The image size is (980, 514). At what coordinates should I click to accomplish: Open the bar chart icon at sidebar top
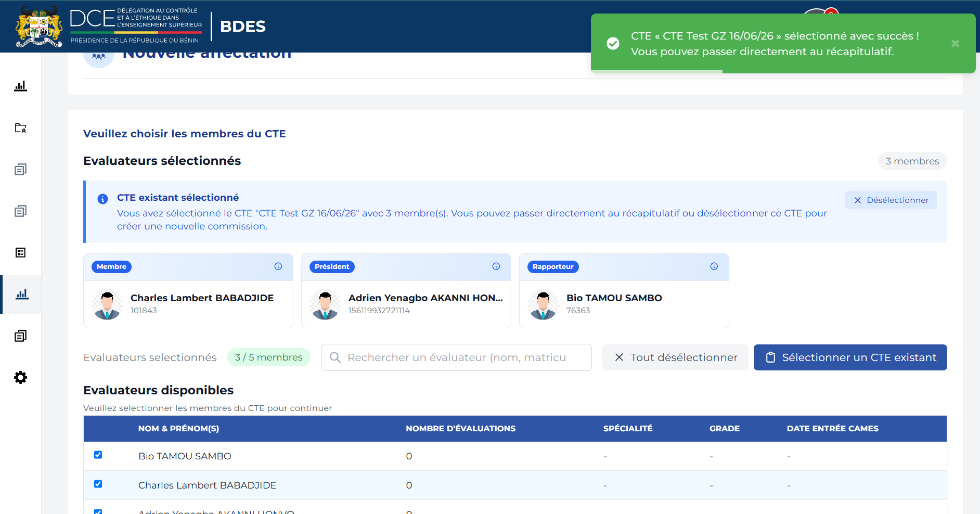[x=20, y=86]
